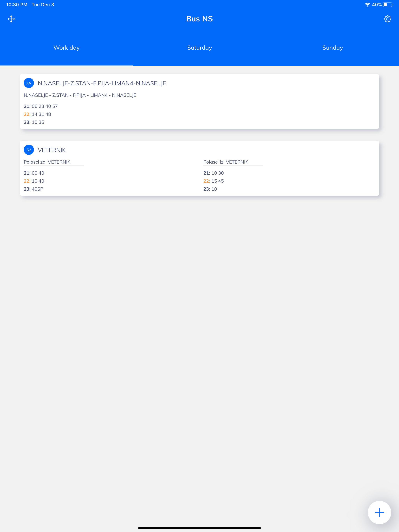The width and height of the screenshot is (399, 532).
Task: Click the 52 line number badge
Action: pyautogui.click(x=29, y=150)
